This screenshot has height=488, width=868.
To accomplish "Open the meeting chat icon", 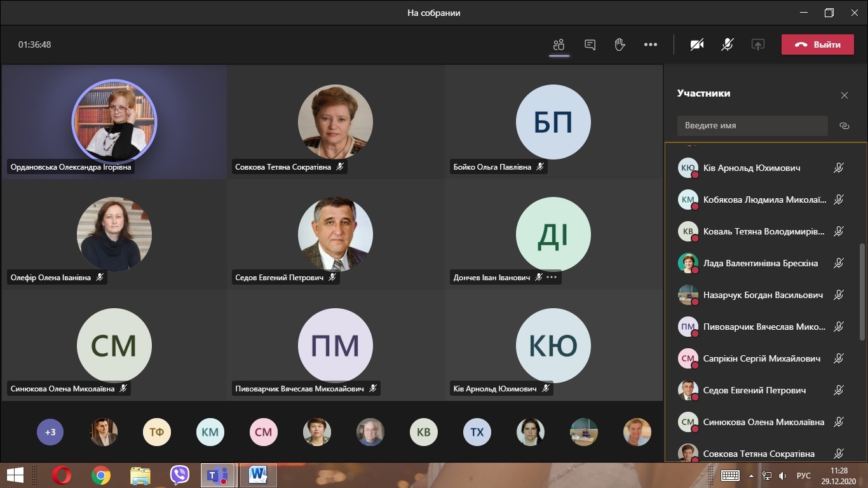I will (590, 44).
